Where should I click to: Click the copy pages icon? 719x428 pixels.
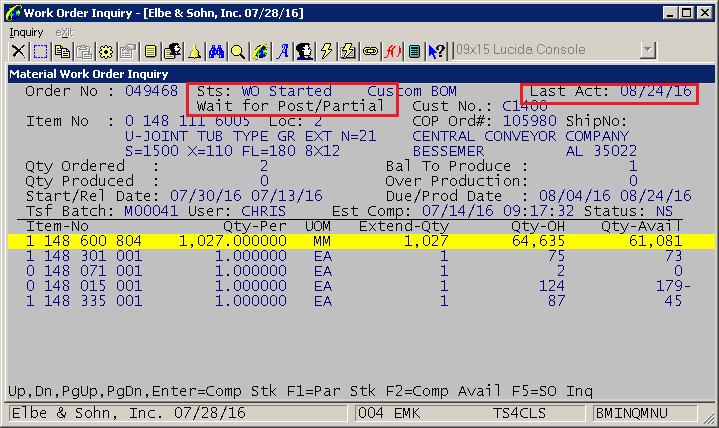click(62, 51)
